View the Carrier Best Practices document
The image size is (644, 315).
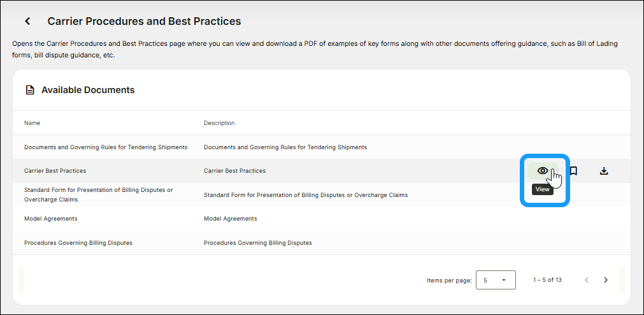(542, 171)
